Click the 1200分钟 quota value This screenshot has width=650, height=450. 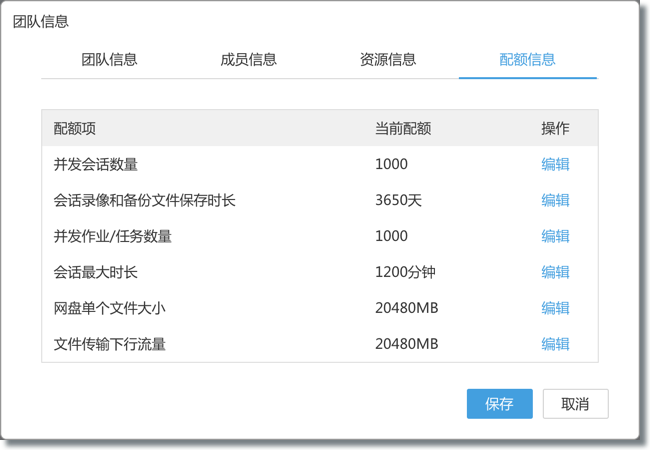pos(405,273)
